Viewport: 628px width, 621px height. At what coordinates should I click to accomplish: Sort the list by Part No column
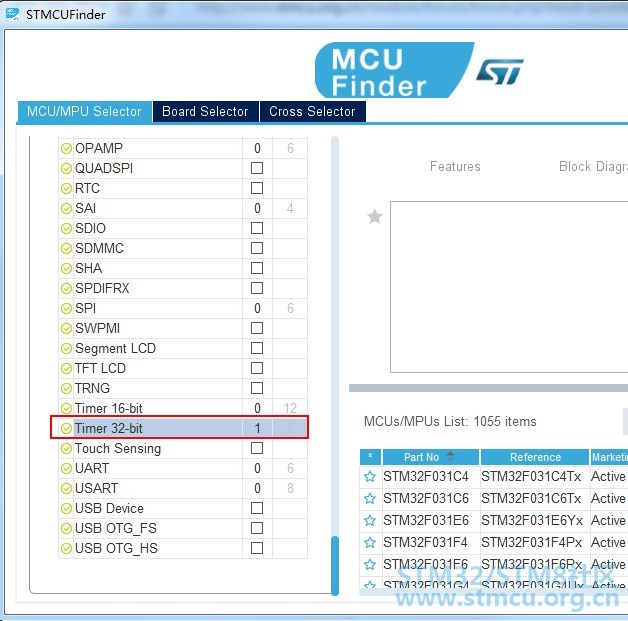pos(431,457)
